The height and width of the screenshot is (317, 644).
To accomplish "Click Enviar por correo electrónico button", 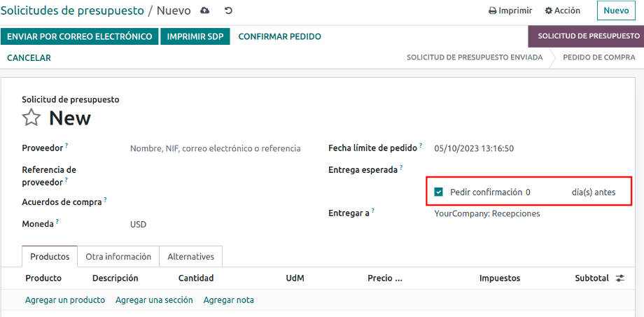I will [x=79, y=36].
